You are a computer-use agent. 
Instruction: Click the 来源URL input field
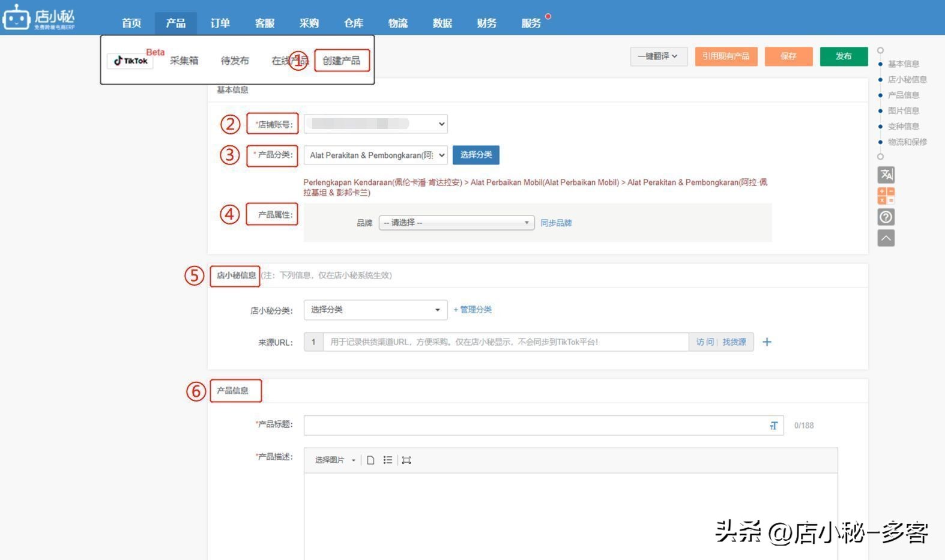[506, 342]
